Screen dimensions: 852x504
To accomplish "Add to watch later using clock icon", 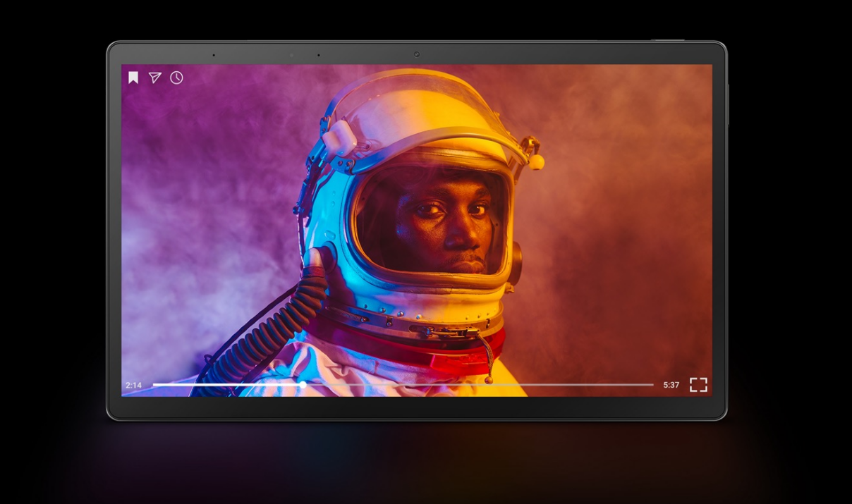I will 176,78.
